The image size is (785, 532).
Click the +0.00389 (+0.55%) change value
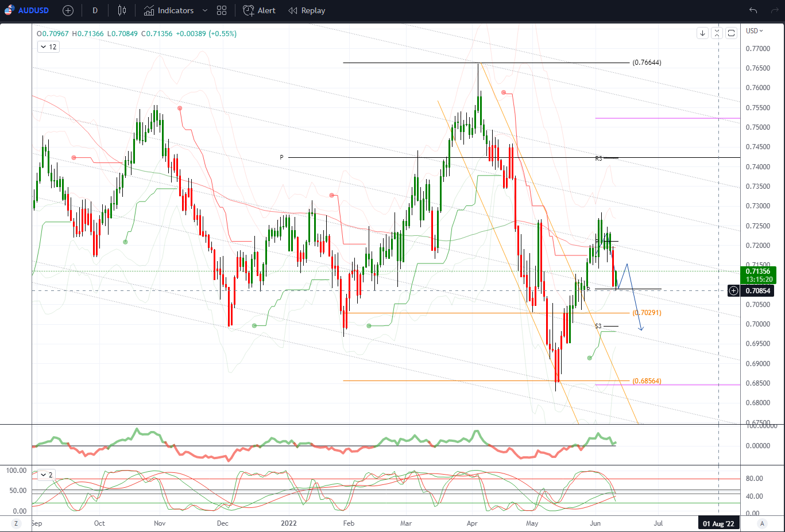(206, 34)
